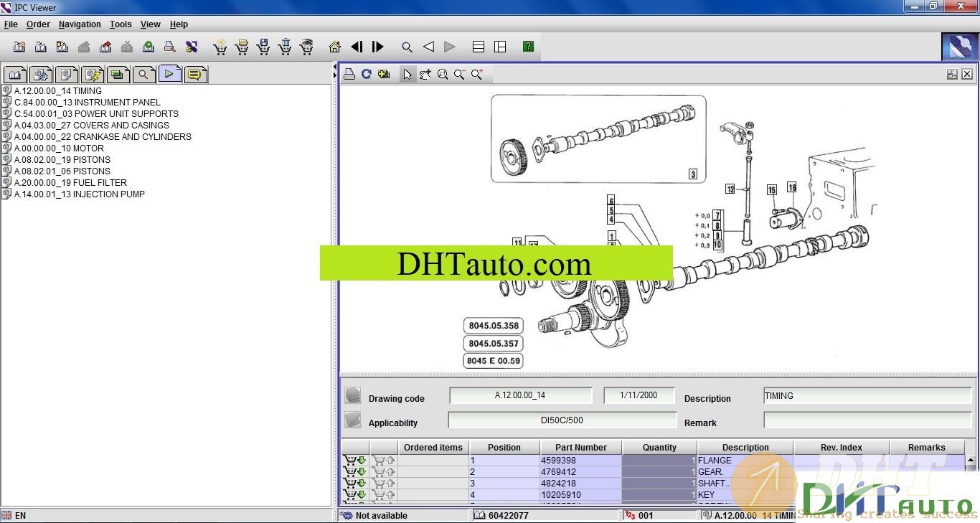Click the red arrow catalog icon in the main toolbar
This screenshot has width=980, height=523.
105,47
